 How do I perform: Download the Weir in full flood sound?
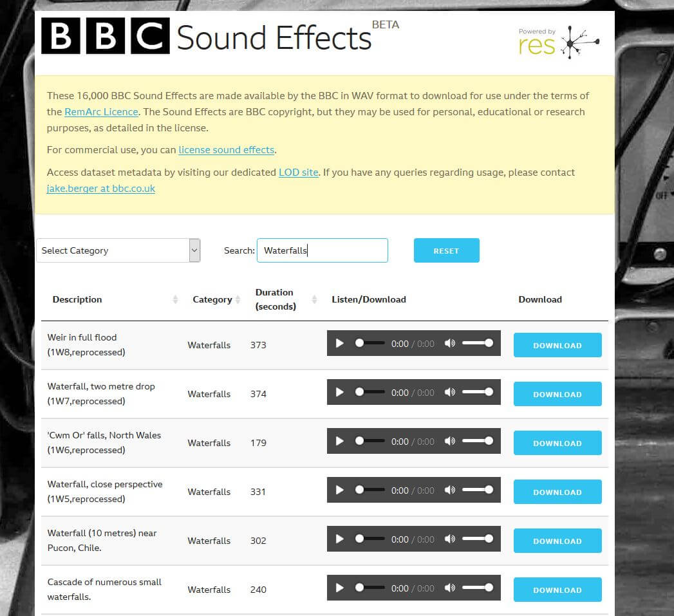pos(557,345)
